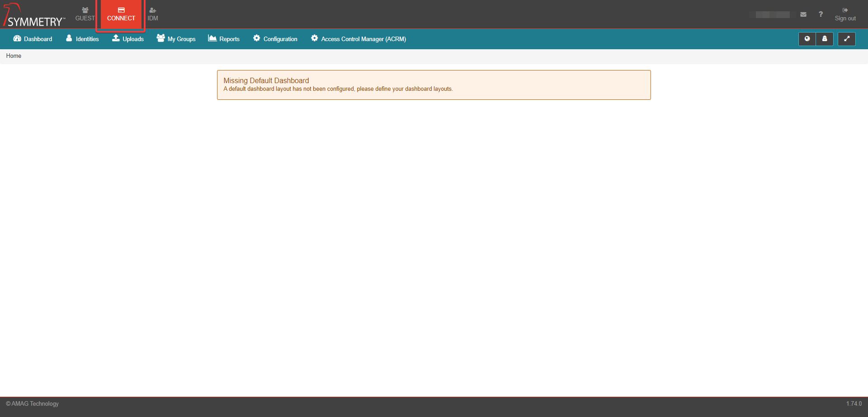The image size is (868, 417).
Task: Click the Symmetry logo
Action: [x=34, y=15]
